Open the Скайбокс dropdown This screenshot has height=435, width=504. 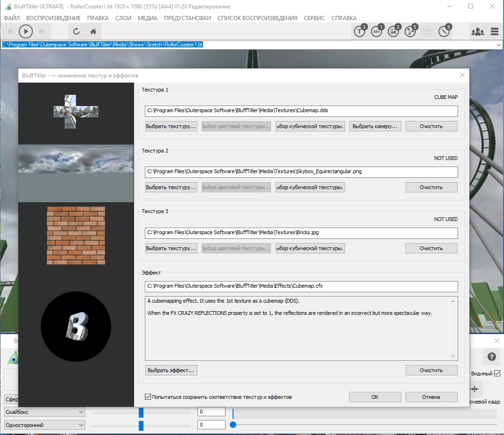45,412
